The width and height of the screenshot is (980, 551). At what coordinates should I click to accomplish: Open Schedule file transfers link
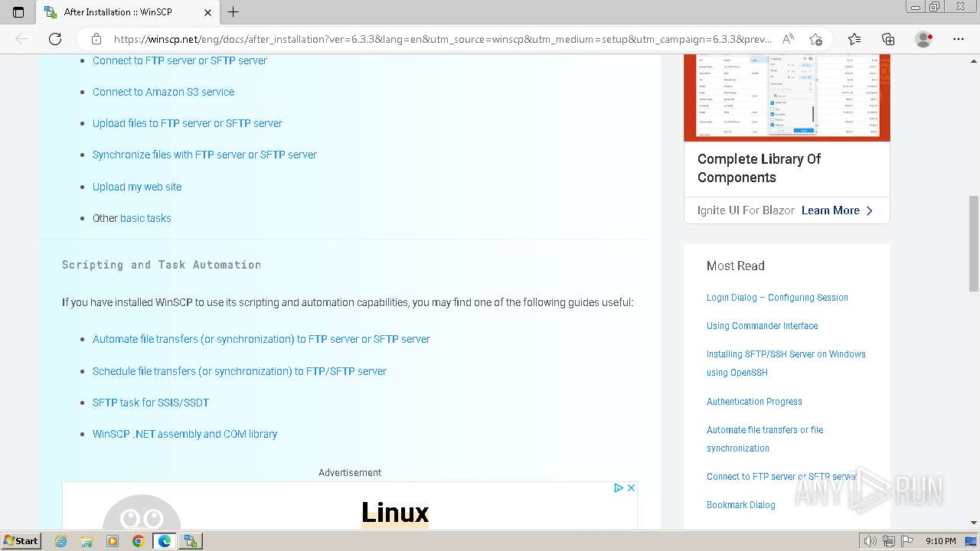pos(240,371)
